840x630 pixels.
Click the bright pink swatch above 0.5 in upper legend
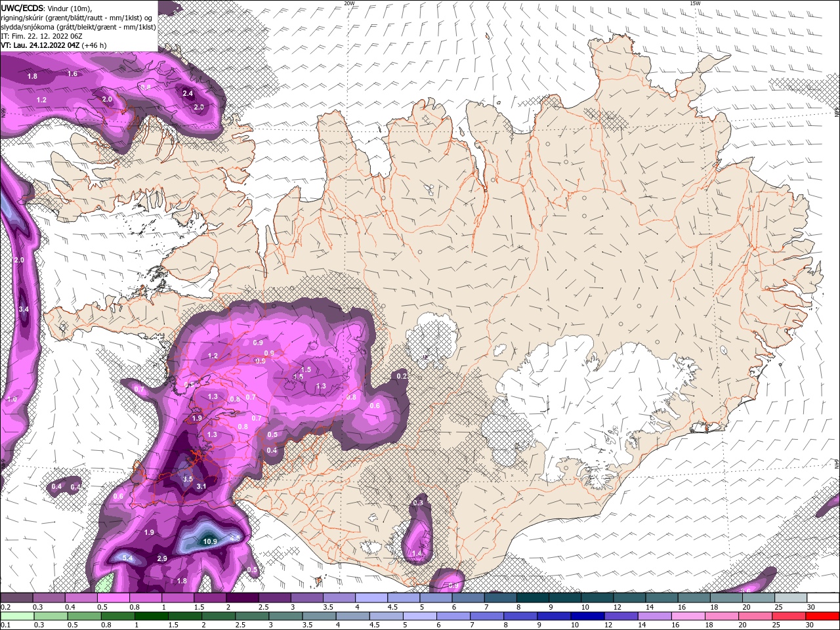coord(113,598)
